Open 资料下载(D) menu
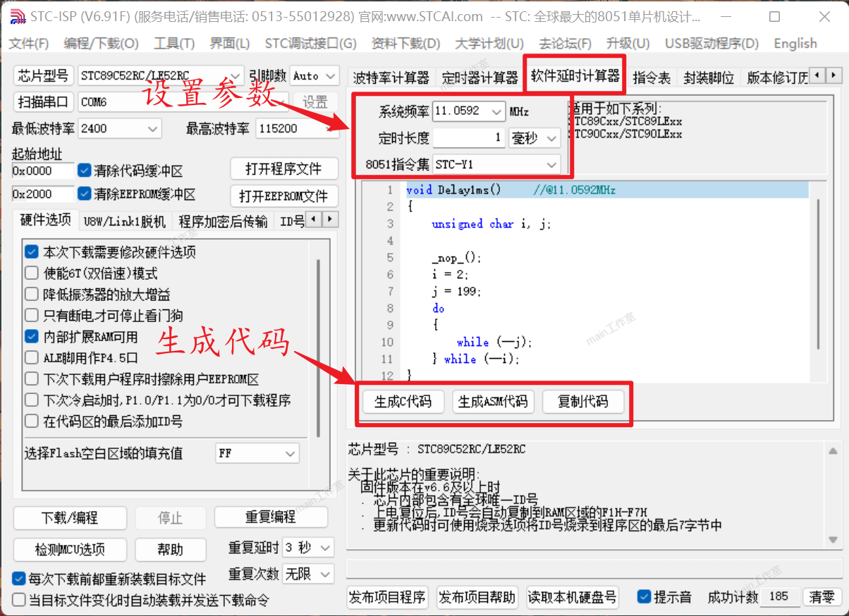 pos(405,44)
